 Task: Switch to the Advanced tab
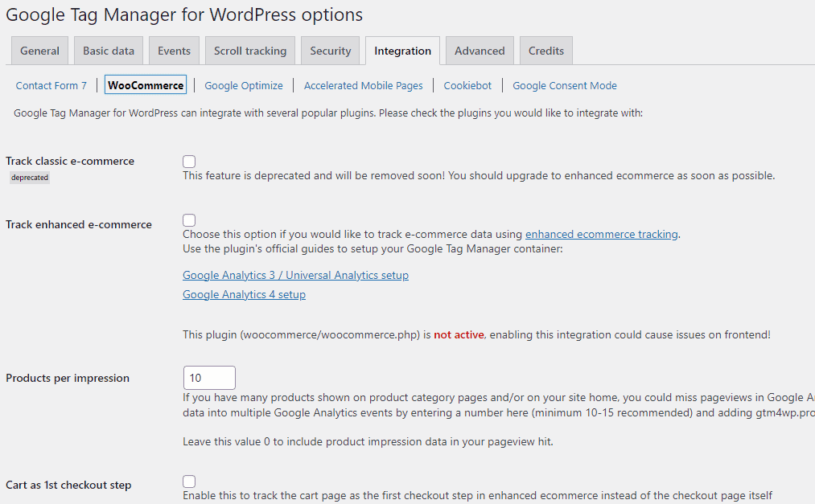pyautogui.click(x=480, y=51)
